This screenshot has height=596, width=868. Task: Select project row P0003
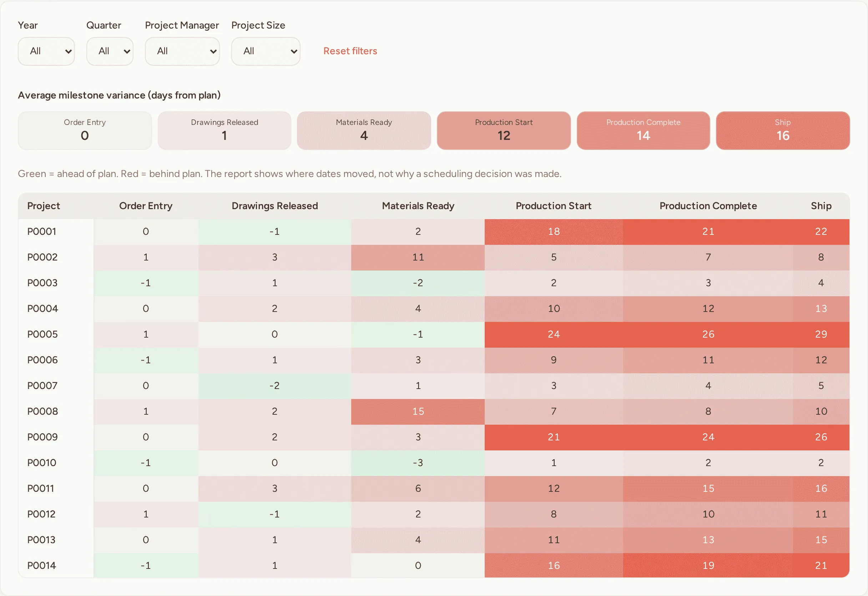434,283
